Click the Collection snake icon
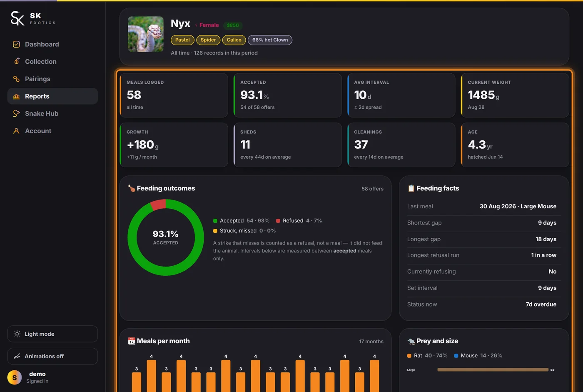 pos(17,61)
